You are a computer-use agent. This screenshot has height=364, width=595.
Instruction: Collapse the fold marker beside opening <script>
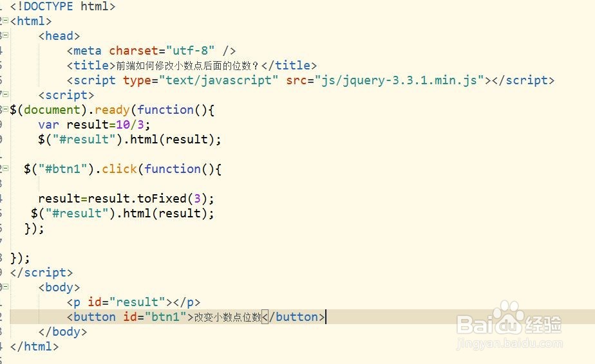pyautogui.click(x=5, y=95)
